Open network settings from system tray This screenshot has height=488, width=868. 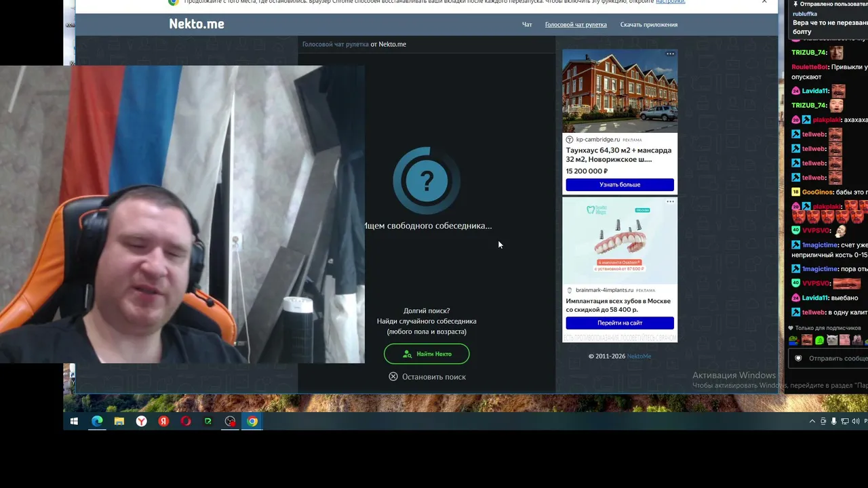pyautogui.click(x=845, y=422)
